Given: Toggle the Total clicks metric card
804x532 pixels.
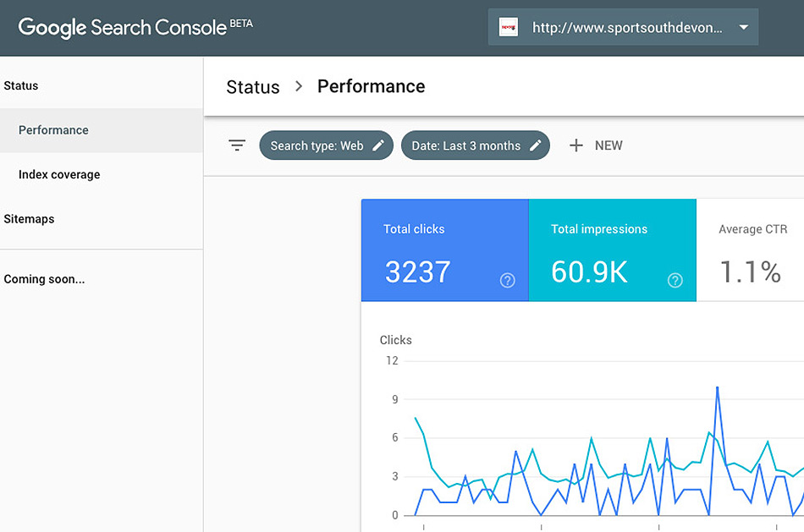Looking at the screenshot, I should (x=444, y=250).
